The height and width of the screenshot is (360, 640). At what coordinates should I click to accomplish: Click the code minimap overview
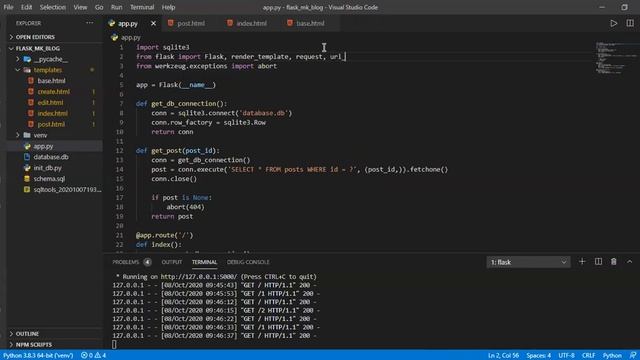[x=616, y=57]
